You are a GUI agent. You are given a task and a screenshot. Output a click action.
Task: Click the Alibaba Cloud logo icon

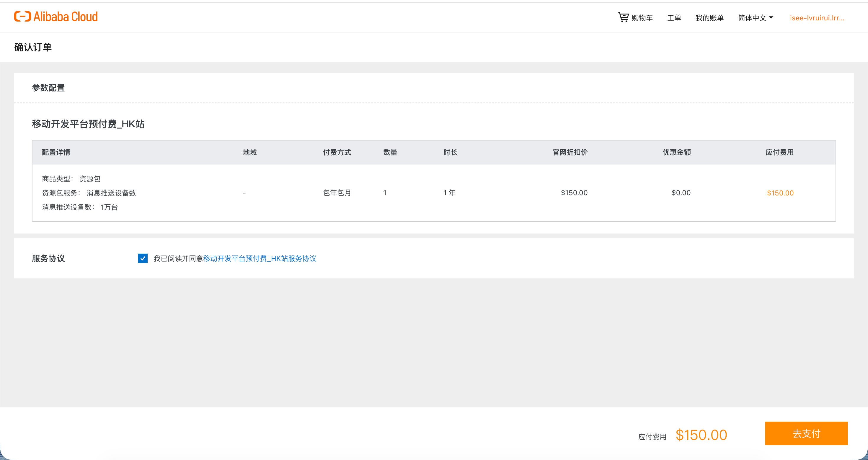pyautogui.click(x=22, y=16)
